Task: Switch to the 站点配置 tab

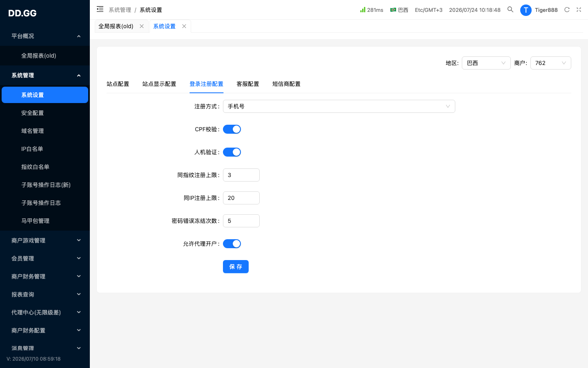Action: (x=118, y=84)
